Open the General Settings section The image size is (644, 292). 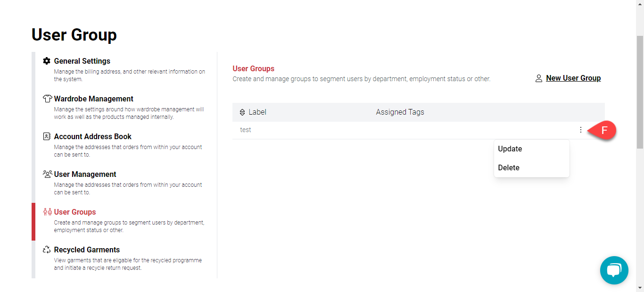[x=82, y=61]
